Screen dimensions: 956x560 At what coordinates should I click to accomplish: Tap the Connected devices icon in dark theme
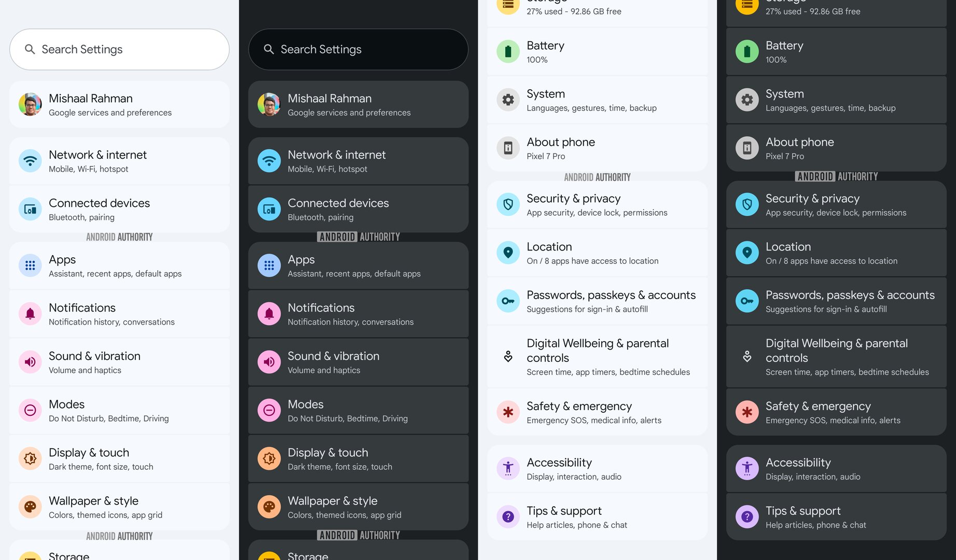point(269,209)
